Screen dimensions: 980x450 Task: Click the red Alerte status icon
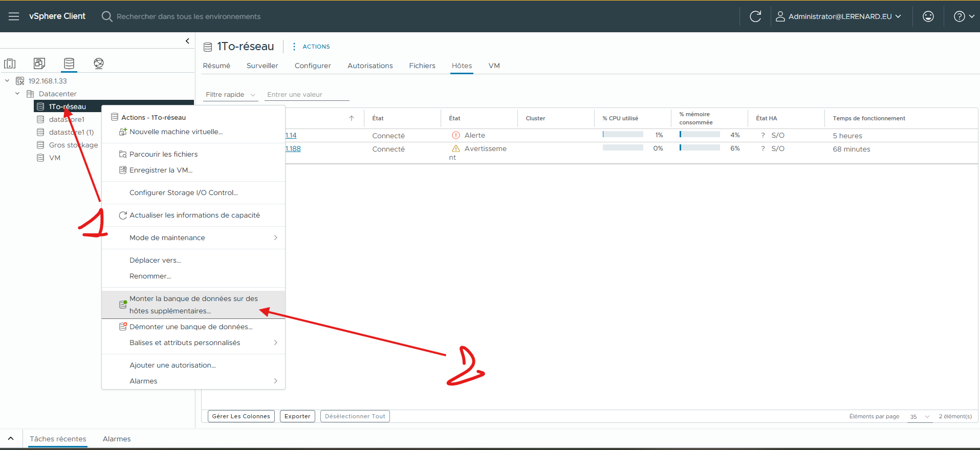[x=456, y=135]
